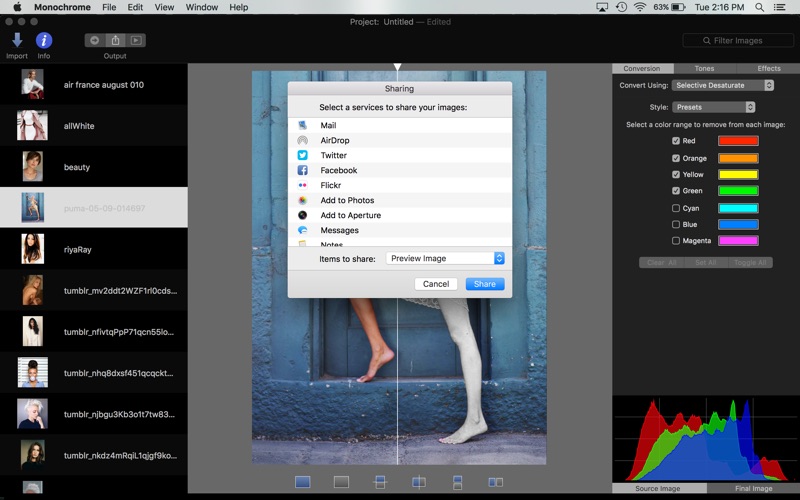Screen dimensions: 800x500
Task: Uncheck the Red color range checkbox
Action: [x=676, y=141]
